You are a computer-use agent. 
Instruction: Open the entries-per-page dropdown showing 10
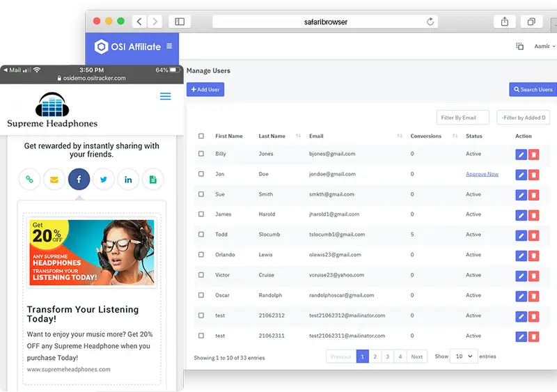coord(464,356)
